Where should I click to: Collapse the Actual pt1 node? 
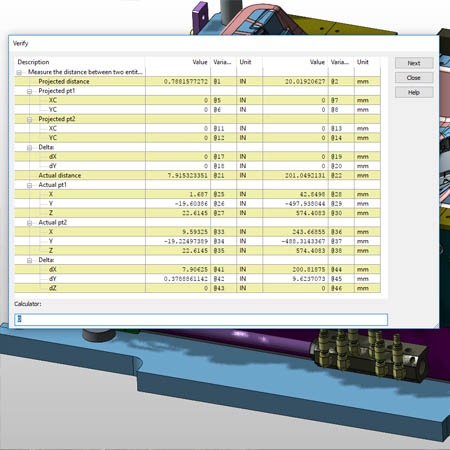click(x=30, y=185)
